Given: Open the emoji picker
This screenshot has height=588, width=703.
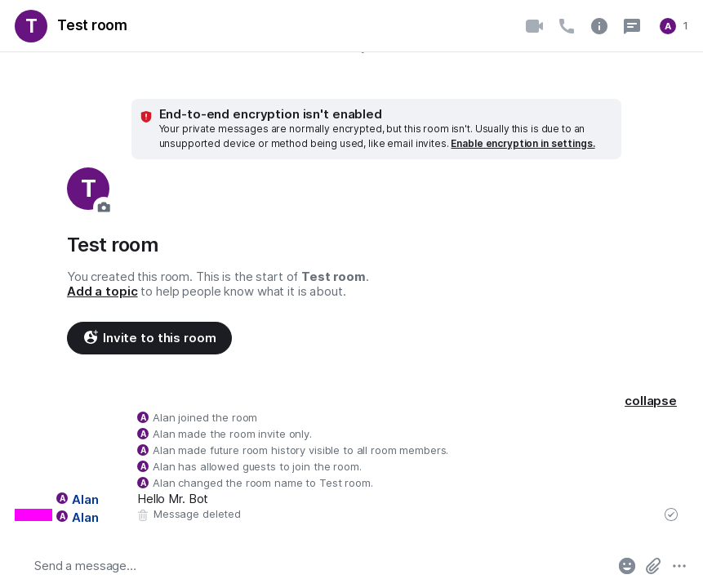Looking at the screenshot, I should (627, 565).
